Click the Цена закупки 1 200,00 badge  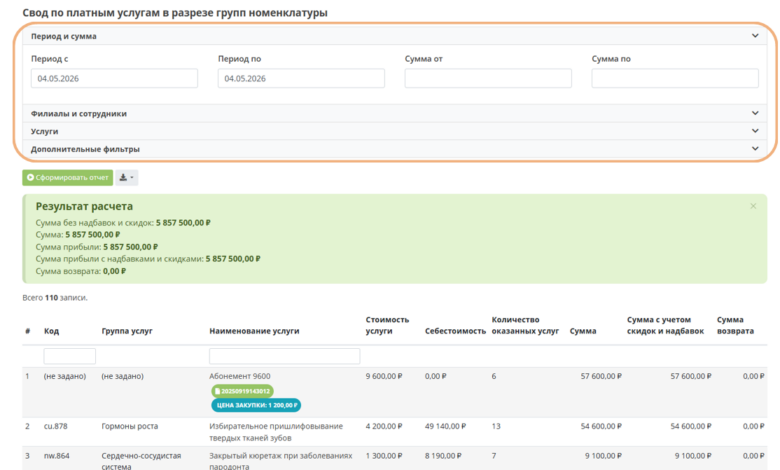(x=256, y=405)
